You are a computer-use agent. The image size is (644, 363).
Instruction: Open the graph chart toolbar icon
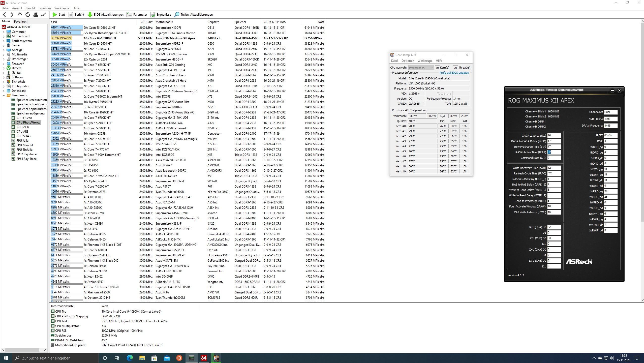click(43, 15)
